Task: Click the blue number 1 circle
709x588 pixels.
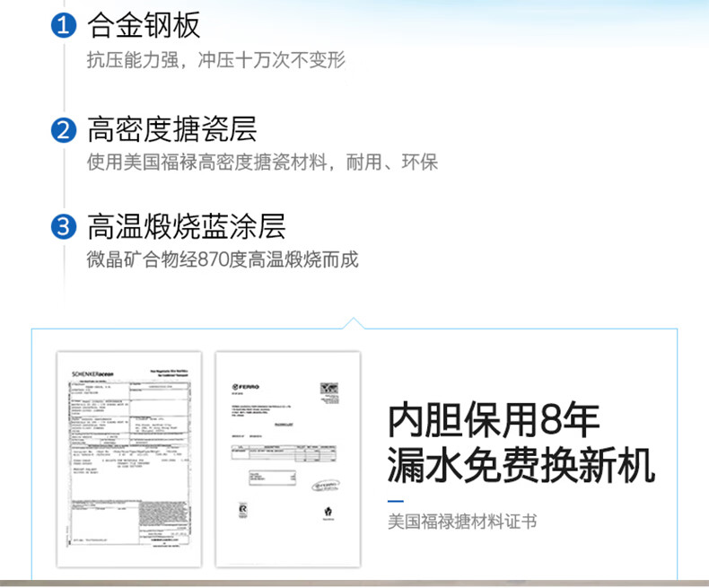Action: point(62,28)
